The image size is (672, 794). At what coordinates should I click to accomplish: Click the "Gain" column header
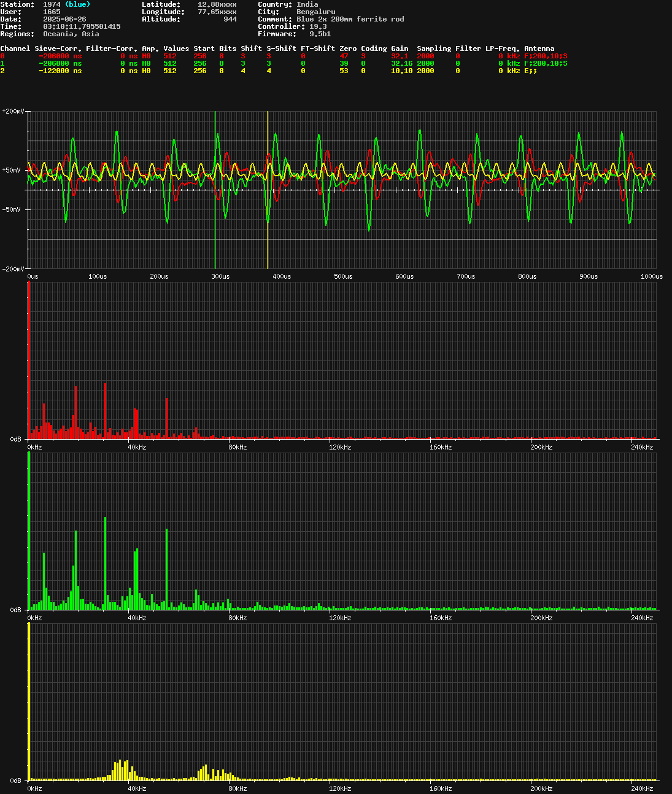pyautogui.click(x=400, y=49)
